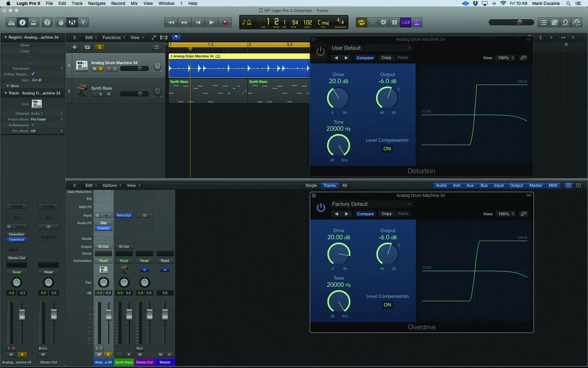Switch mixer view to All tab
The width and height of the screenshot is (588, 368).
[345, 185]
